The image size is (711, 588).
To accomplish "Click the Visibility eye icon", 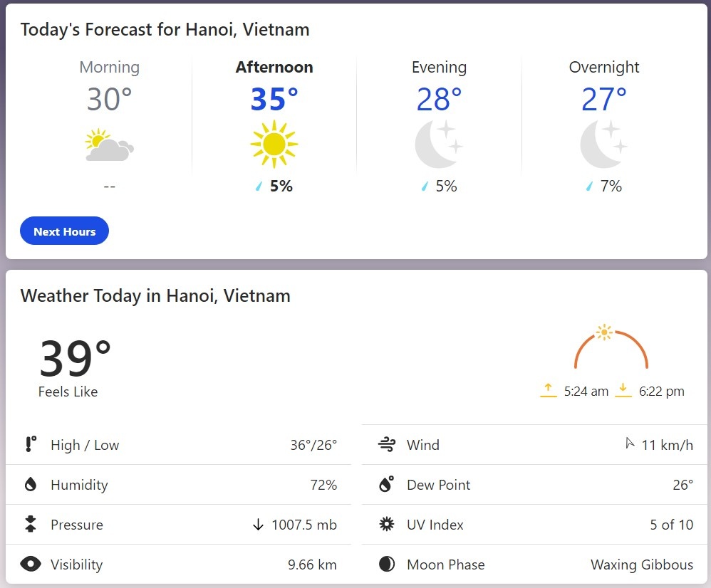I will pyautogui.click(x=31, y=564).
